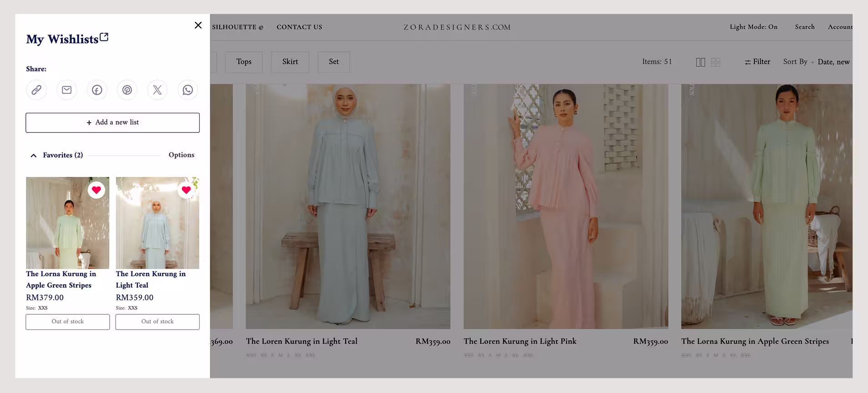Open Search in header
Image resolution: width=868 pixels, height=393 pixels.
click(805, 27)
